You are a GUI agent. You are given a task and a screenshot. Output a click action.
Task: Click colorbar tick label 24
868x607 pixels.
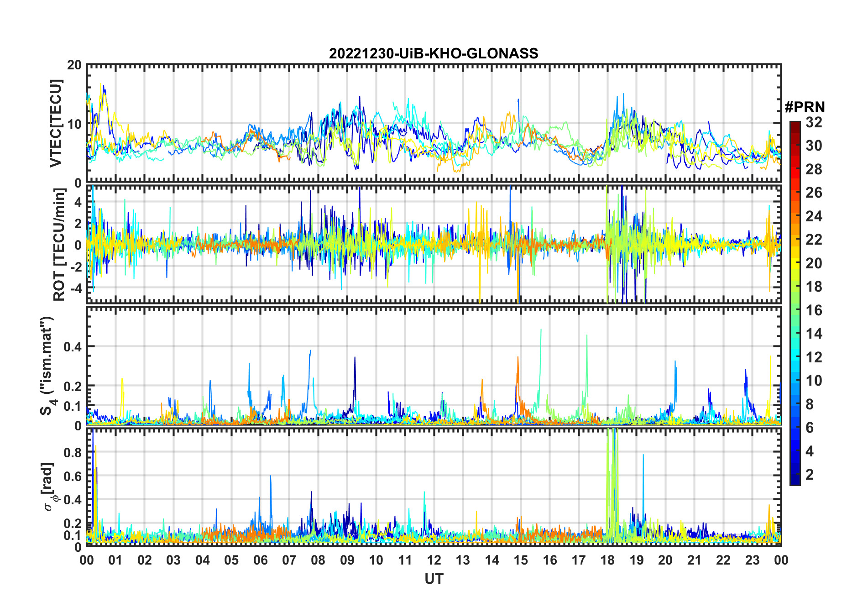(x=814, y=216)
